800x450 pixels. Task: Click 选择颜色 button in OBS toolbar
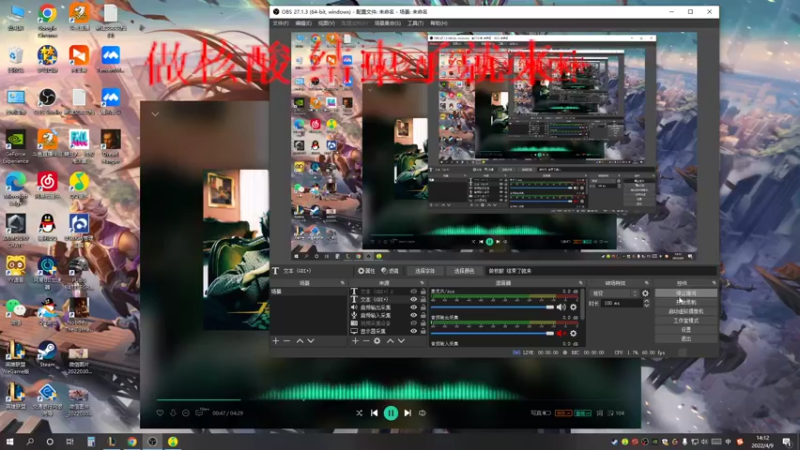[464, 271]
